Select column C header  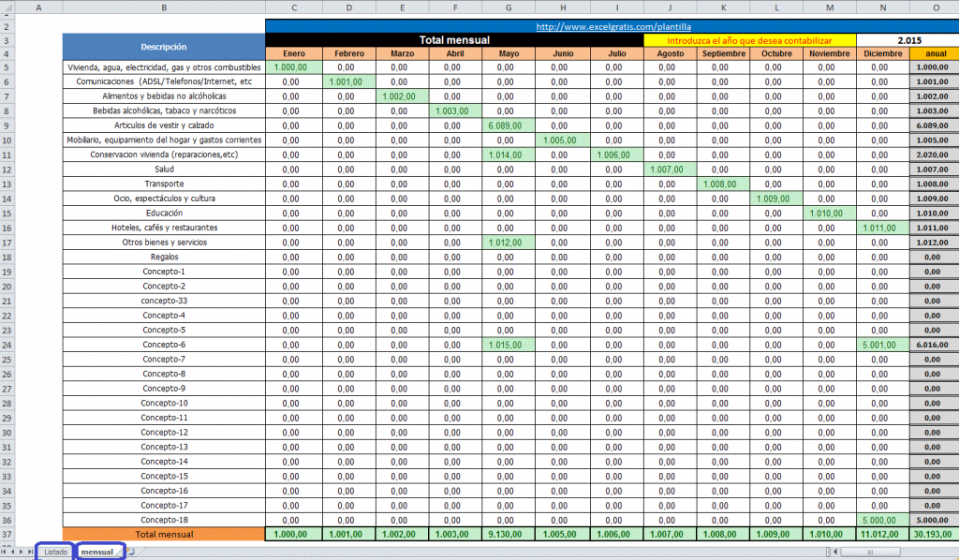[x=294, y=7]
